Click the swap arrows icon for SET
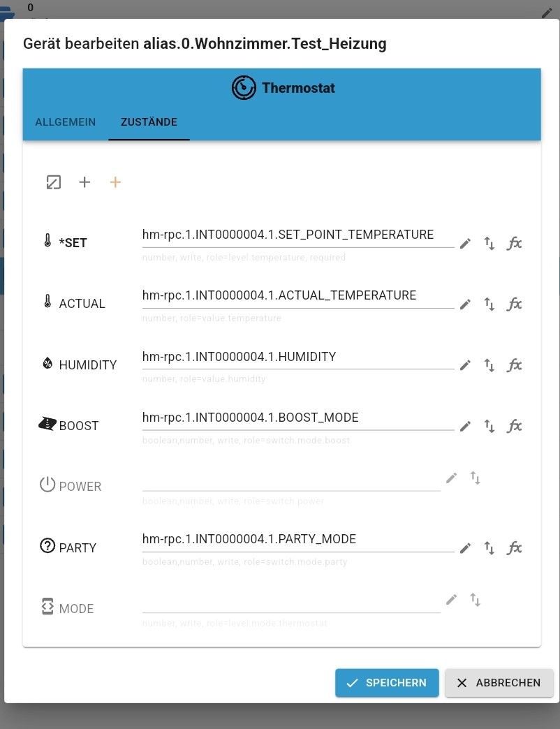 click(x=489, y=244)
